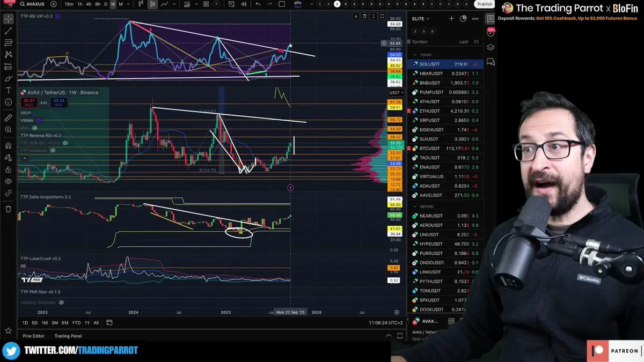Select the brush drawing tool
This screenshot has width=644, height=362.
9,78
